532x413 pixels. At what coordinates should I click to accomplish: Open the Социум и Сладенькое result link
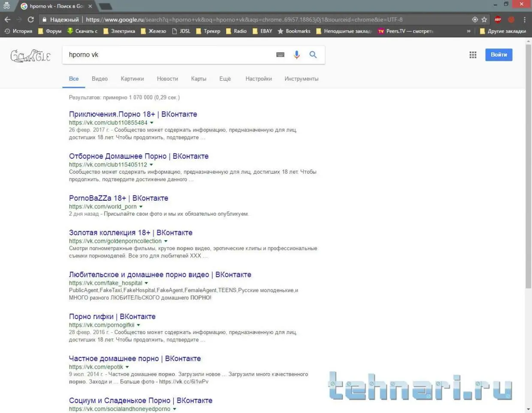pyautogui.click(x=141, y=401)
